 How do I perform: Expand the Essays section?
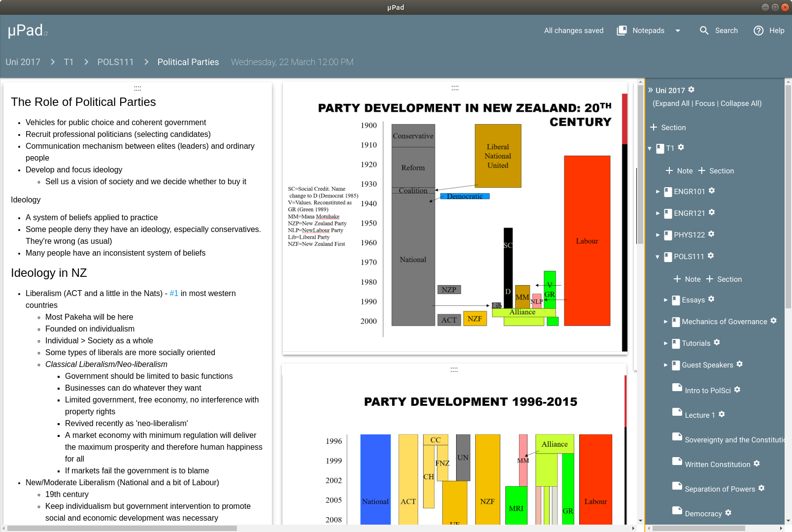(x=665, y=300)
